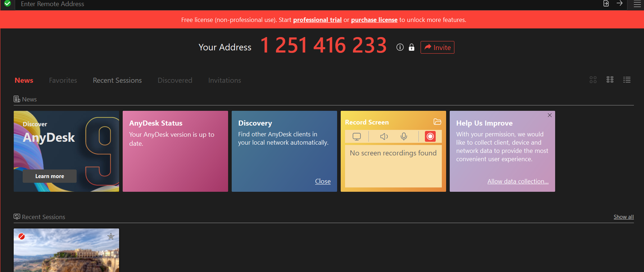Click the lock icon beside your address
Viewport: 644px width, 272px height.
(x=412, y=47)
